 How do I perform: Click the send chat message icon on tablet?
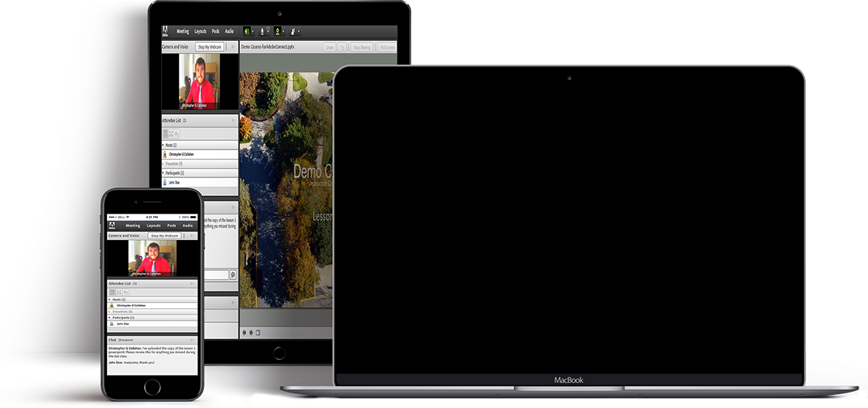(x=232, y=275)
